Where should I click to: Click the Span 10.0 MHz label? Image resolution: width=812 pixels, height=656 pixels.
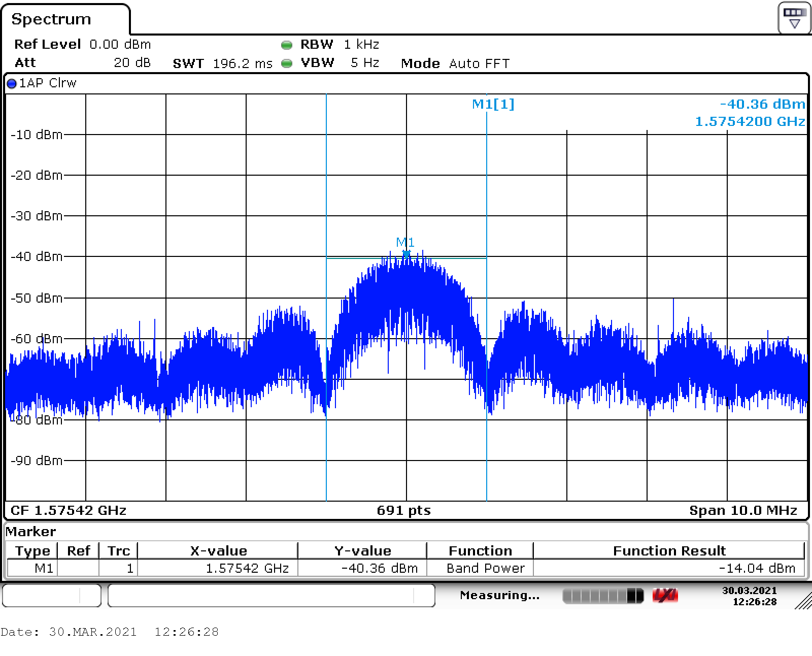click(x=743, y=510)
